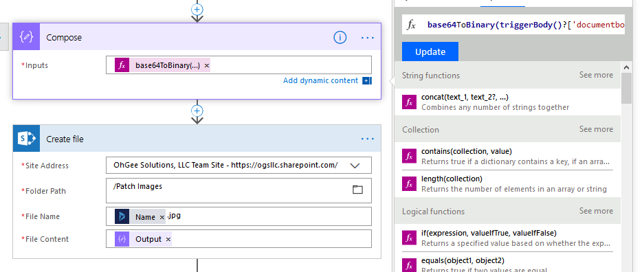Click the File Name field after .jpg

pyautogui.click(x=238, y=216)
